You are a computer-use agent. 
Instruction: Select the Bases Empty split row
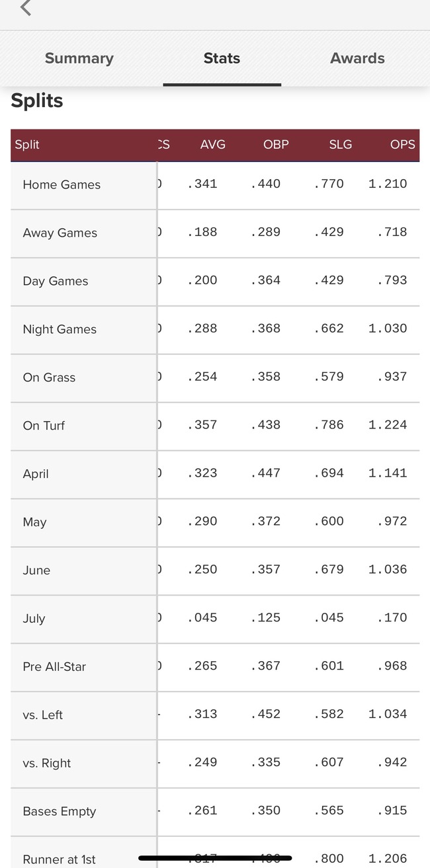[215, 812]
